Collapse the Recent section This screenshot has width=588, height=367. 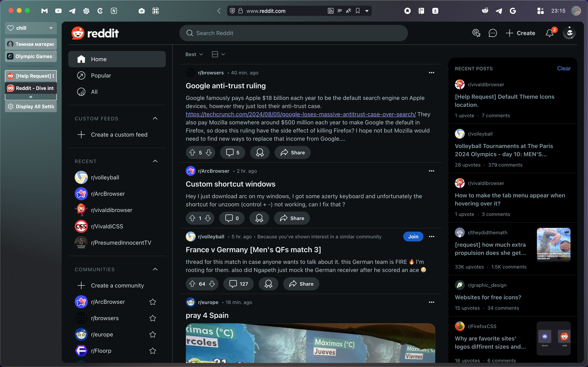(x=155, y=161)
